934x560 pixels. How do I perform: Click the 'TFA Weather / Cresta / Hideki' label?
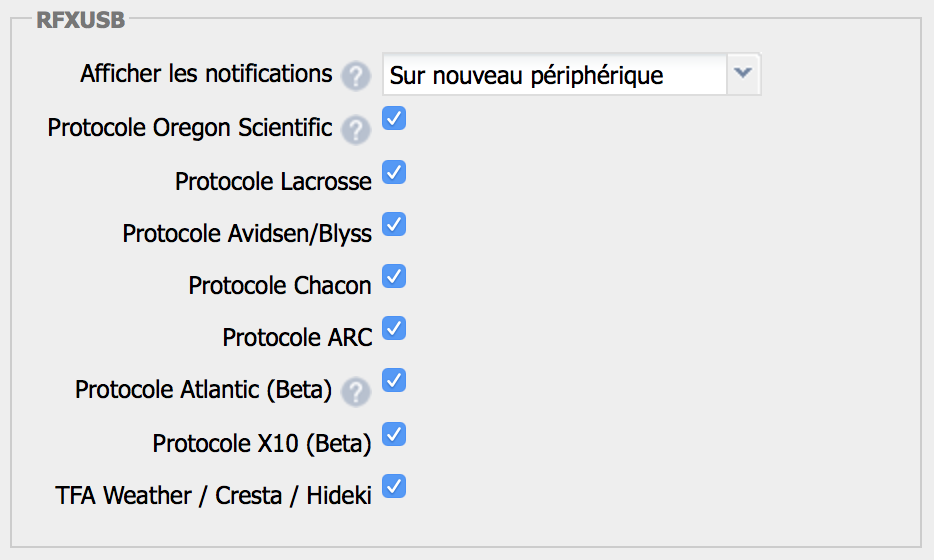213,495
